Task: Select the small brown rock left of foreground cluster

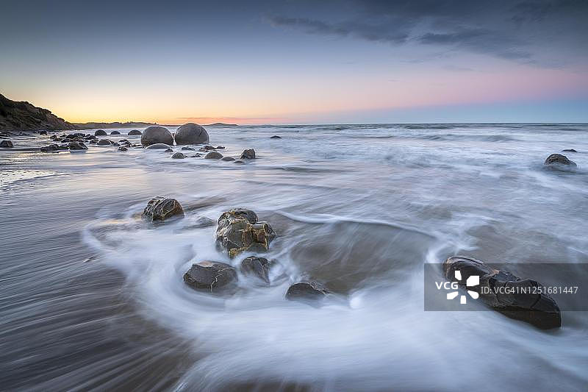Action: point(162,209)
